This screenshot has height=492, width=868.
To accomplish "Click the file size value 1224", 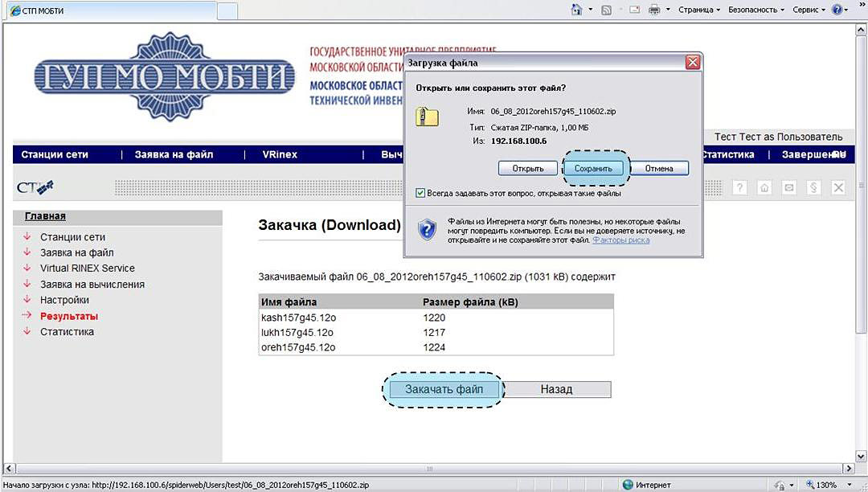I will click(x=434, y=347).
